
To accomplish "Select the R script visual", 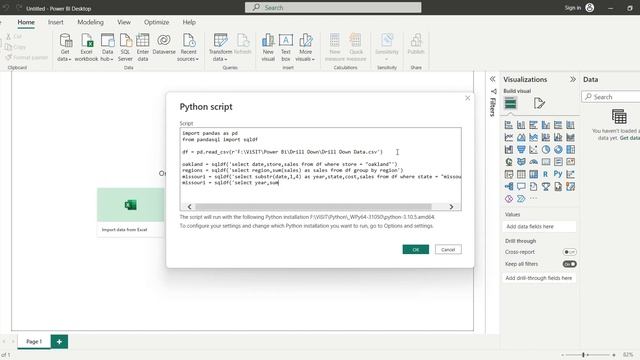I will click(x=546, y=174).
